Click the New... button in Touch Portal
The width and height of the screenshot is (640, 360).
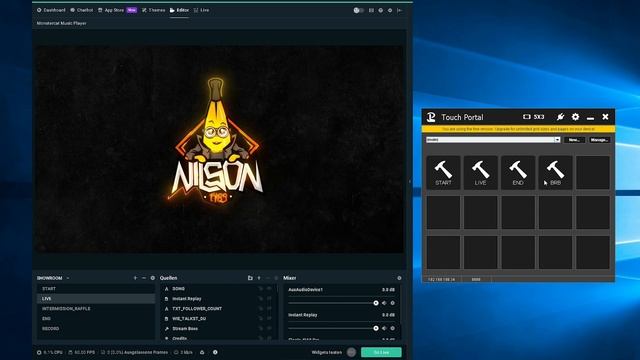pyautogui.click(x=574, y=140)
